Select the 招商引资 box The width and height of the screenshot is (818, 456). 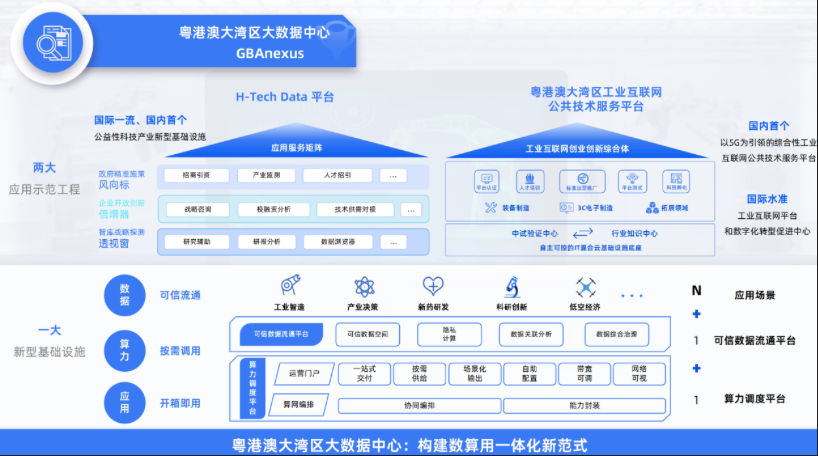pos(196,175)
